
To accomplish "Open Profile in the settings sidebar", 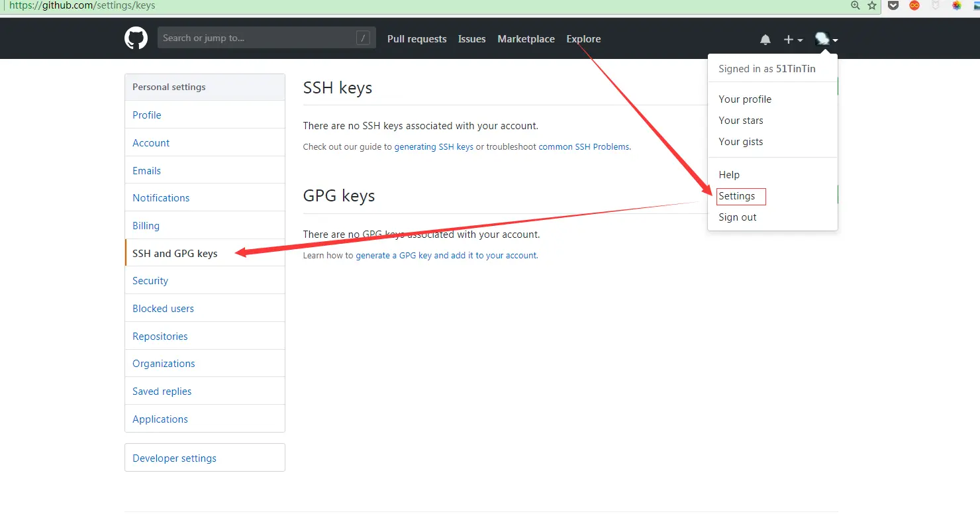I will point(205,115).
